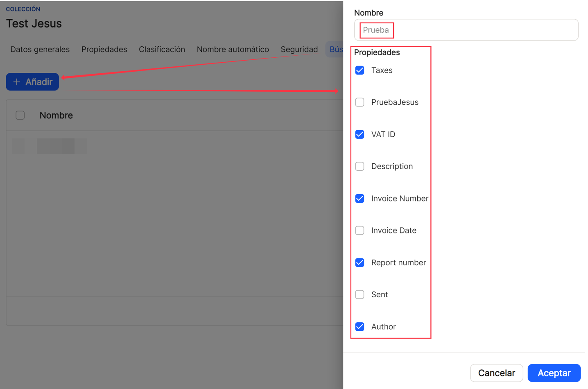This screenshot has width=588, height=389.
Task: Uncheck the Author property checkbox
Action: [x=360, y=327]
